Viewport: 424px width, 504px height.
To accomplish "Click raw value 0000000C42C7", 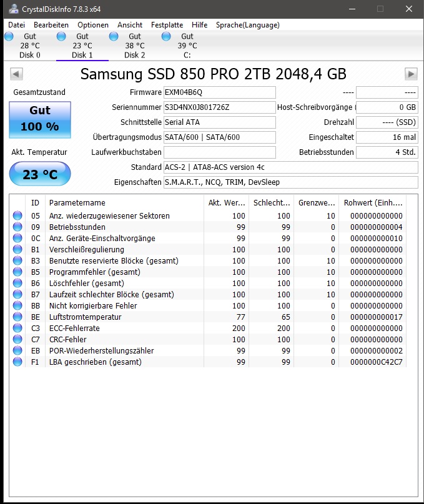I will 376,362.
